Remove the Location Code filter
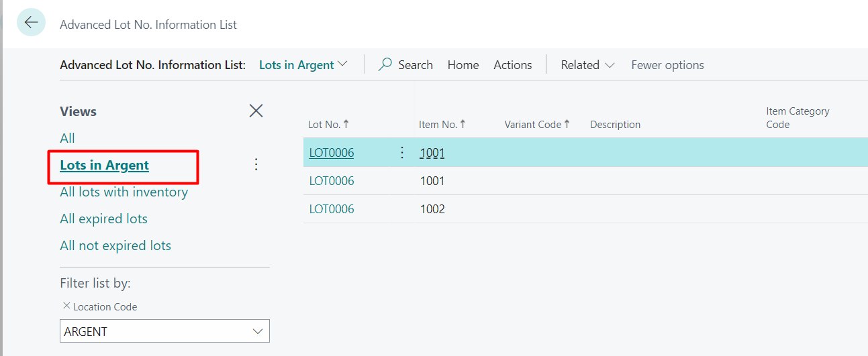The width and height of the screenshot is (868, 356). 66,306
